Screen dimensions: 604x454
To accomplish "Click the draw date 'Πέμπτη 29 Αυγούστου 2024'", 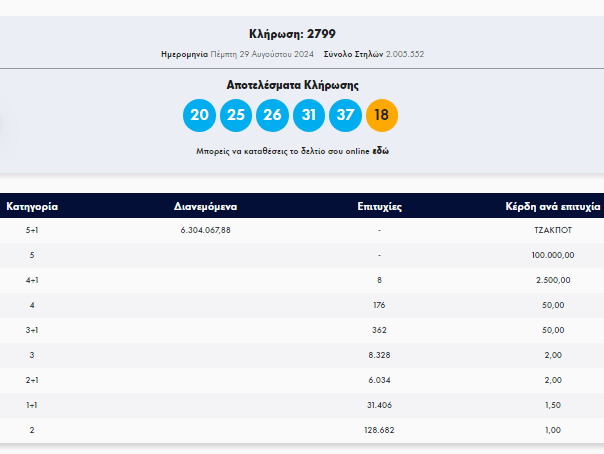I will pyautogui.click(x=262, y=54).
